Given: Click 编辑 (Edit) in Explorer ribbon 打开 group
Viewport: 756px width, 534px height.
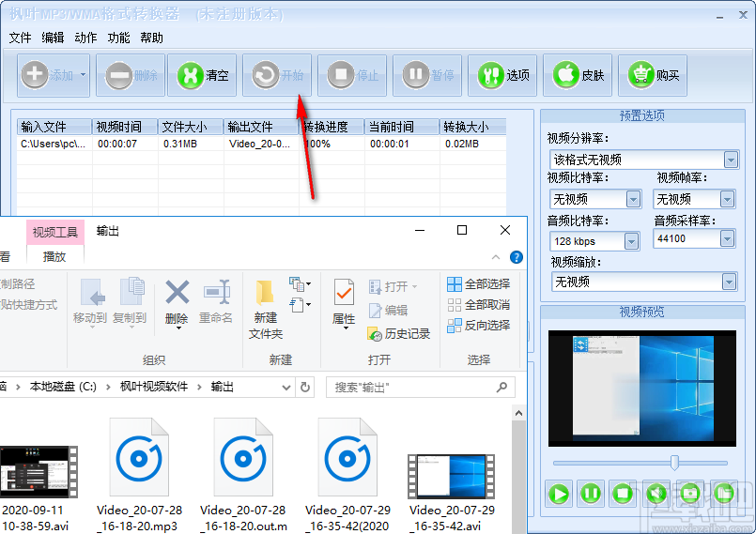Looking at the screenshot, I should (x=389, y=311).
